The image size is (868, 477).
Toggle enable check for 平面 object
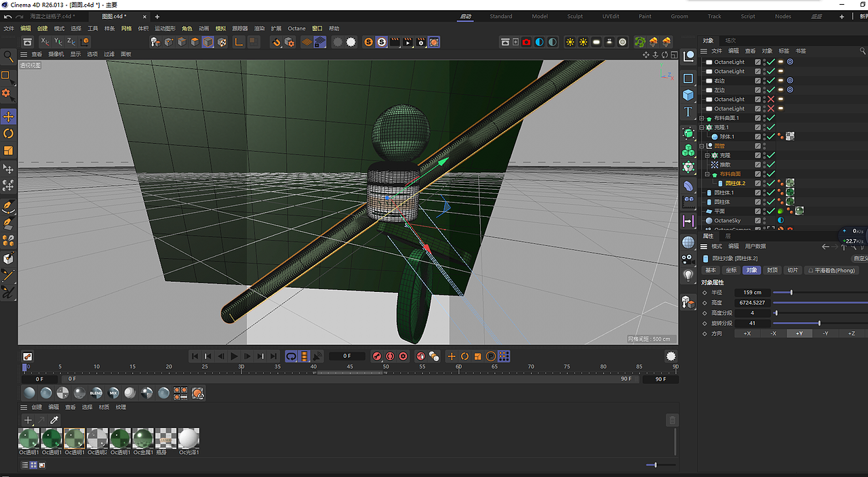(x=771, y=211)
